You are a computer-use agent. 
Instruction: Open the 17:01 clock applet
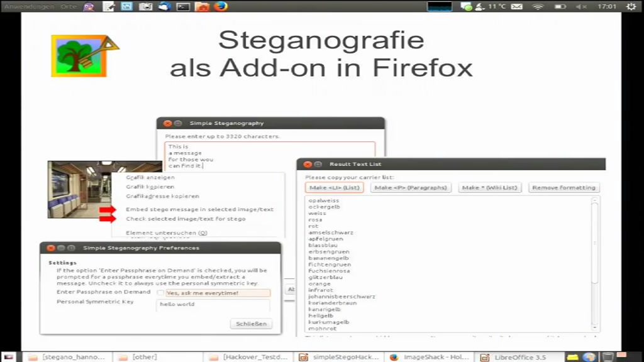pyautogui.click(x=607, y=6)
